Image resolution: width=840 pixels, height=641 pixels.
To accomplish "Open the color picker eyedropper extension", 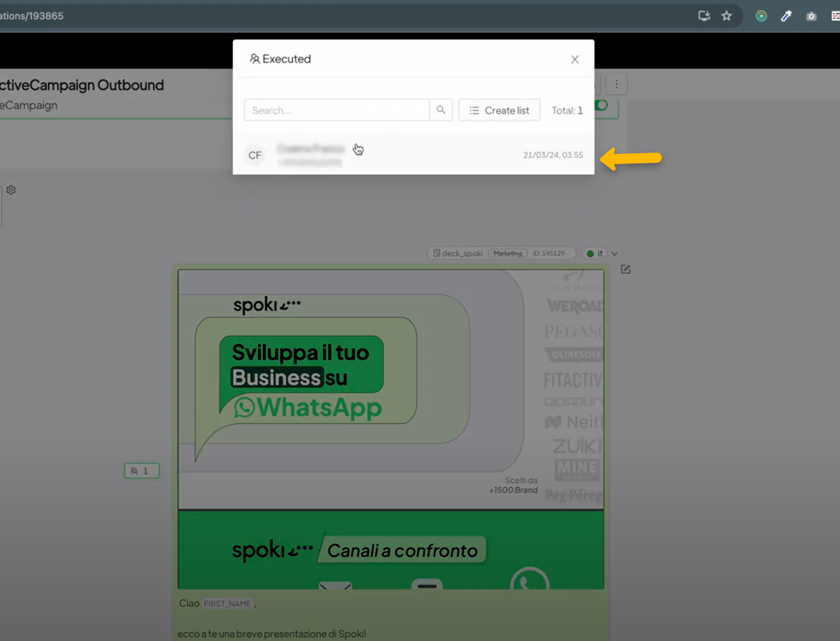I will point(786,16).
